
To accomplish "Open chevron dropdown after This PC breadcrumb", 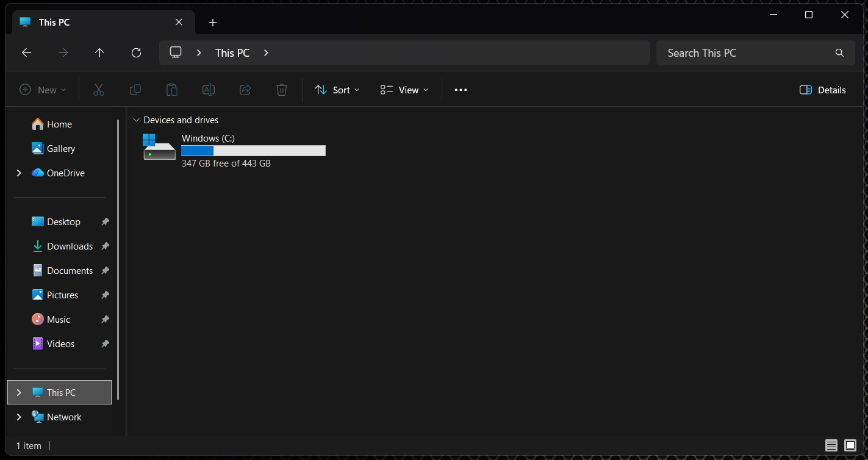I will pyautogui.click(x=266, y=53).
